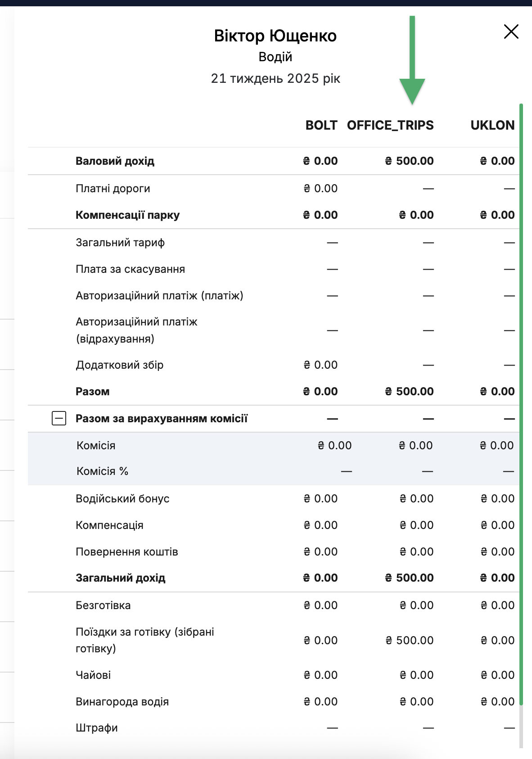This screenshot has width=532, height=759.
Task: Click the Компенсації парку row label
Action: coord(128,215)
